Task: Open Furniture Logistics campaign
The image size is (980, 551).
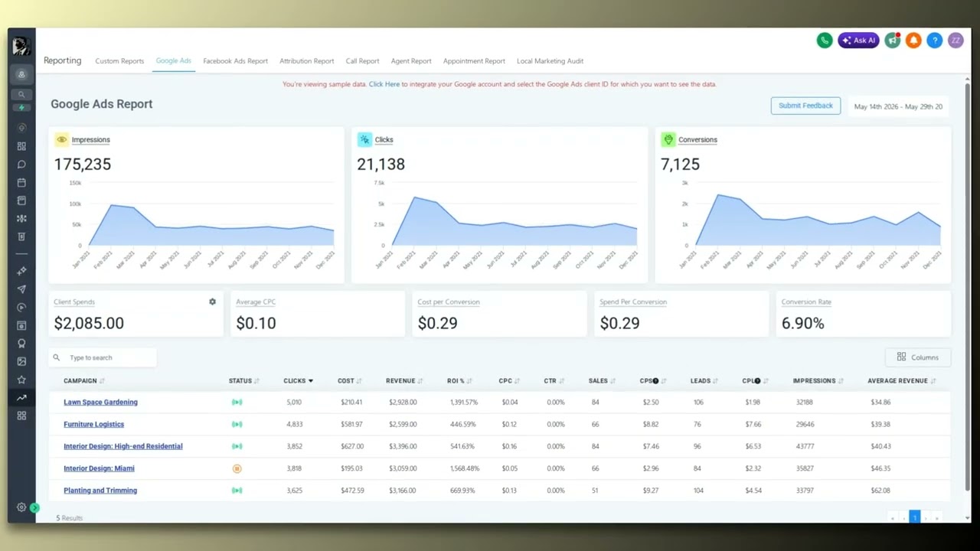Action: pos(93,424)
